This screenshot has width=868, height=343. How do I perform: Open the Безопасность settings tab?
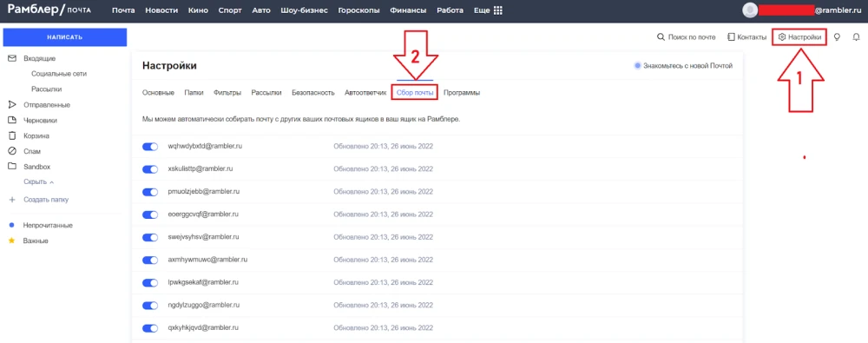[313, 93]
